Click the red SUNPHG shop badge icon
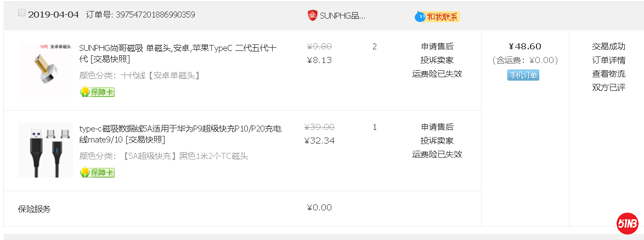 pyautogui.click(x=312, y=15)
